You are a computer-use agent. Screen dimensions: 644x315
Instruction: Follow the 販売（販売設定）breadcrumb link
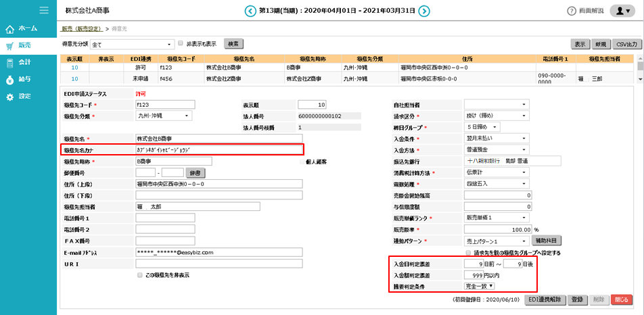tap(82, 28)
